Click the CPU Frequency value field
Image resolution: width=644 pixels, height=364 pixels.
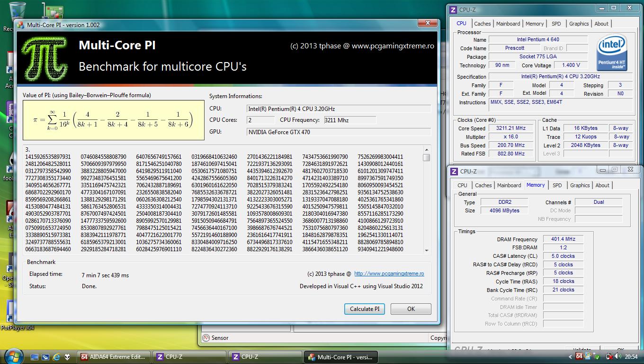tap(349, 120)
